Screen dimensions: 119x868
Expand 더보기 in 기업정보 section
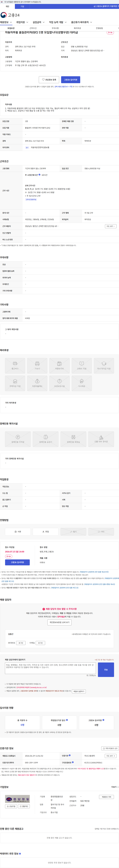(x=115, y=787)
